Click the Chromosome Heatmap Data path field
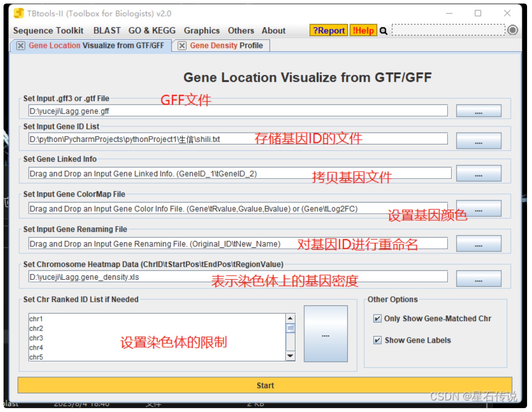Viewport: 532px width, 412px height. click(238, 277)
